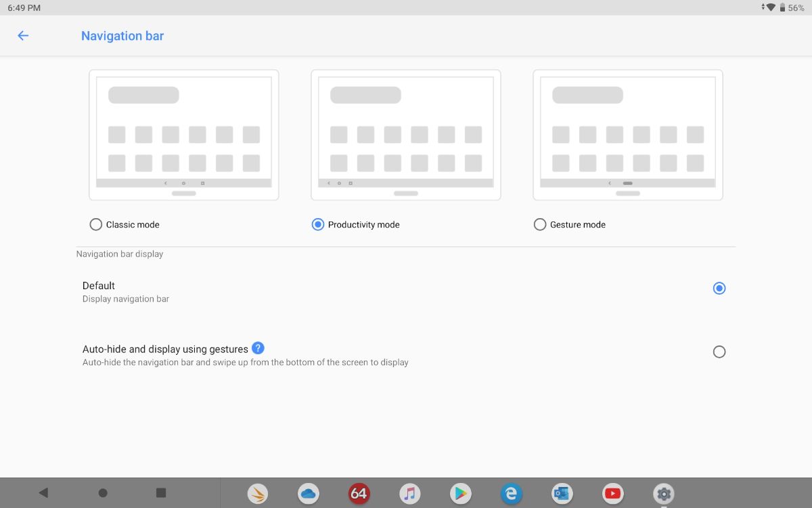This screenshot has width=812, height=508.
Task: Open the OneDrive app from taskbar
Action: (x=309, y=493)
